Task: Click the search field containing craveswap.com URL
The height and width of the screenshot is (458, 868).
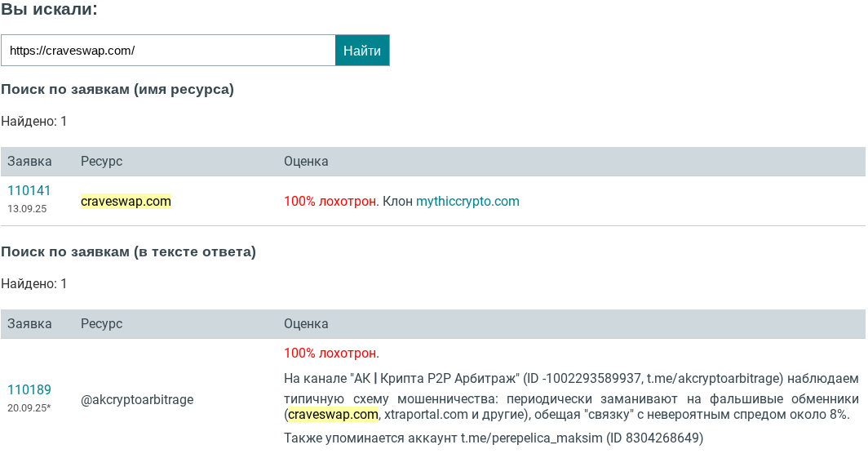Action: tap(168, 51)
